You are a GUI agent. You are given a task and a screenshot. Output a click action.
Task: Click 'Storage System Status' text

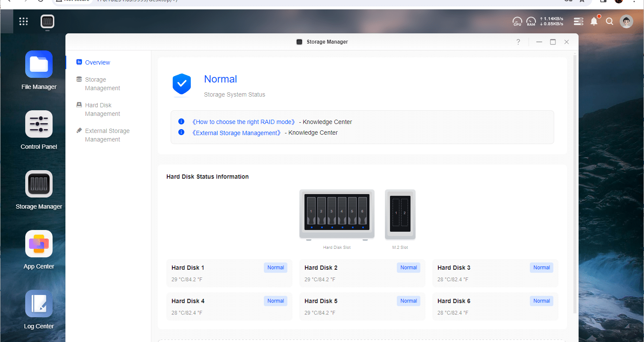click(234, 94)
